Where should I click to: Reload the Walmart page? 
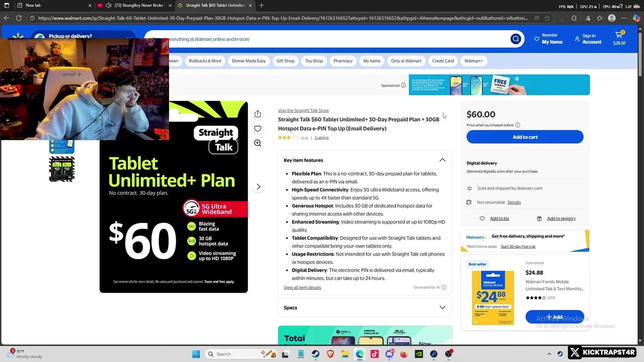click(19, 18)
